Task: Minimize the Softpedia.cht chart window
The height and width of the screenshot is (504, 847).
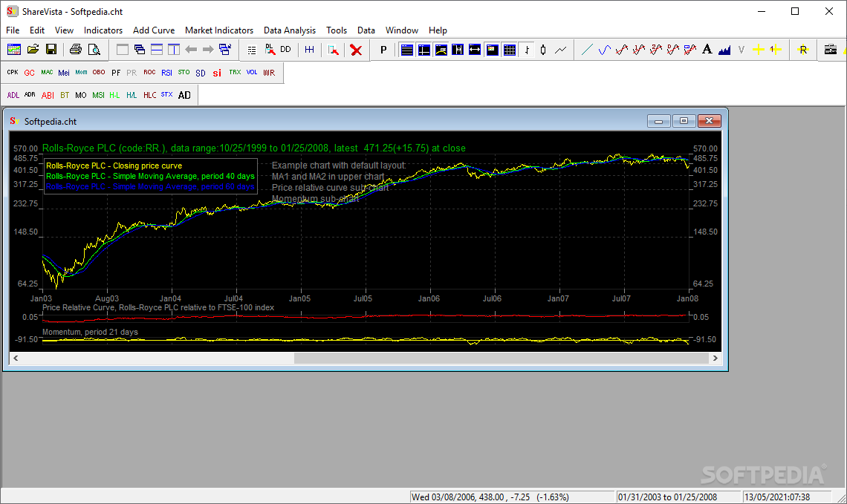Action: pyautogui.click(x=658, y=121)
